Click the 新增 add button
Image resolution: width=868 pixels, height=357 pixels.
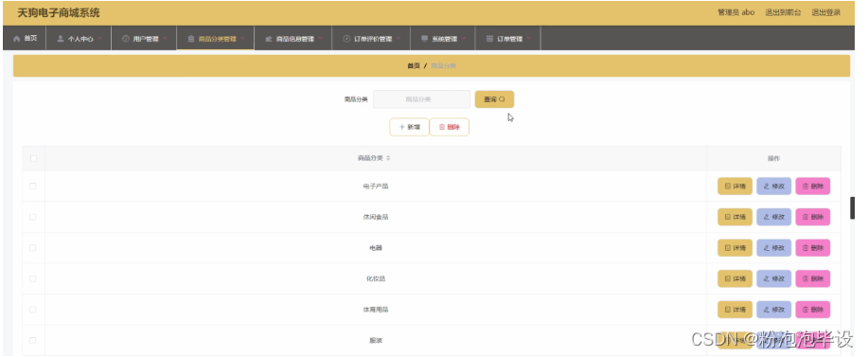click(x=409, y=127)
